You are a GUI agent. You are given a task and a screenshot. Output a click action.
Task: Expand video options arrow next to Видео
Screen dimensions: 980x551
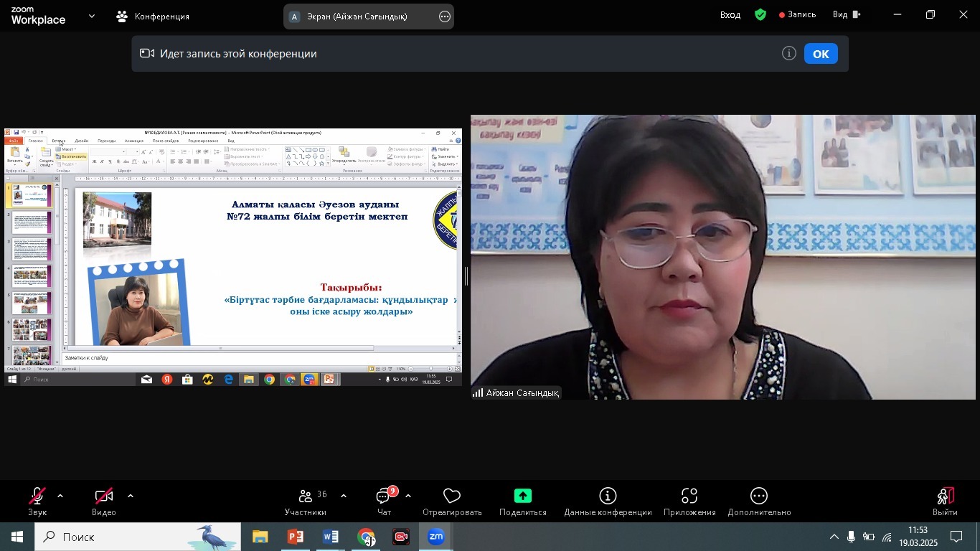[131, 496]
